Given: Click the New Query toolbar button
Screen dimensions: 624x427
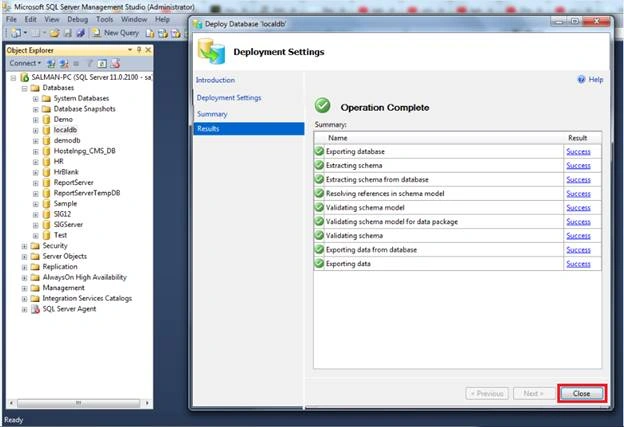Looking at the screenshot, I should pos(116,33).
